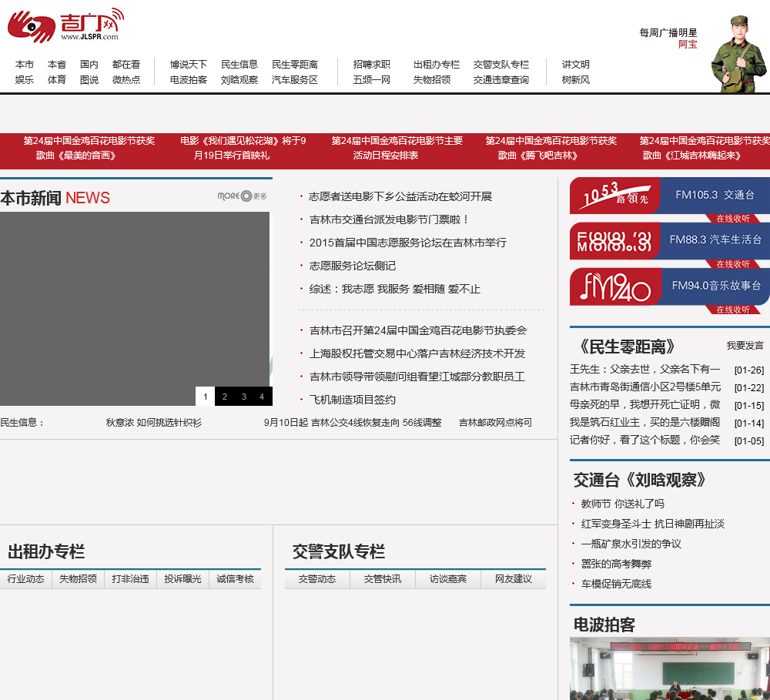Open the 本市 navigation item
The height and width of the screenshot is (700, 770).
(25, 65)
